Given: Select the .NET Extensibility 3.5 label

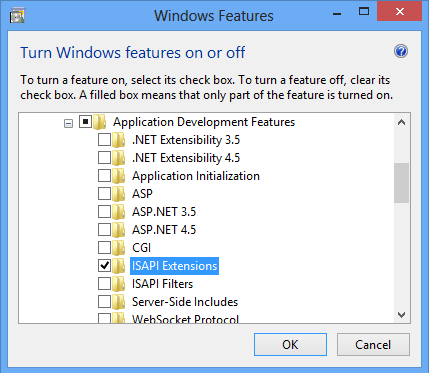Looking at the screenshot, I should (186, 140).
